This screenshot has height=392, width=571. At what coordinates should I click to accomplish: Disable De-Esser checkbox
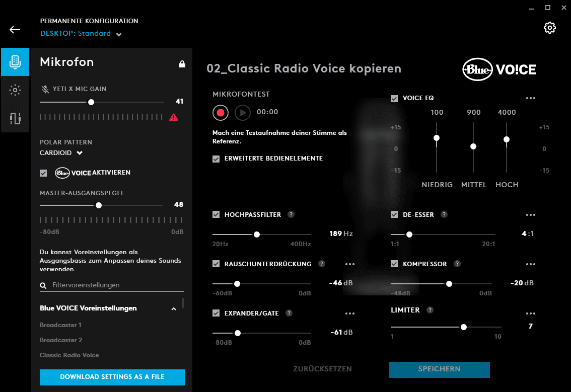(x=394, y=214)
